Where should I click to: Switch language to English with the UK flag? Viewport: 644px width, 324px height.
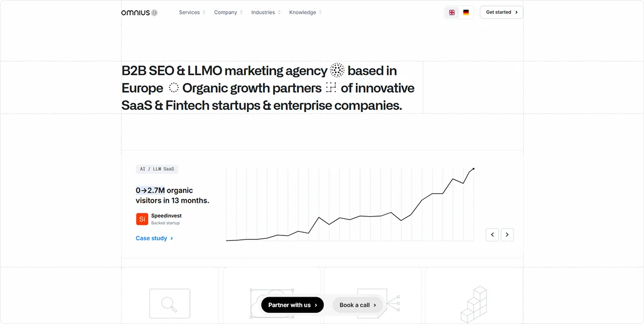(x=452, y=12)
